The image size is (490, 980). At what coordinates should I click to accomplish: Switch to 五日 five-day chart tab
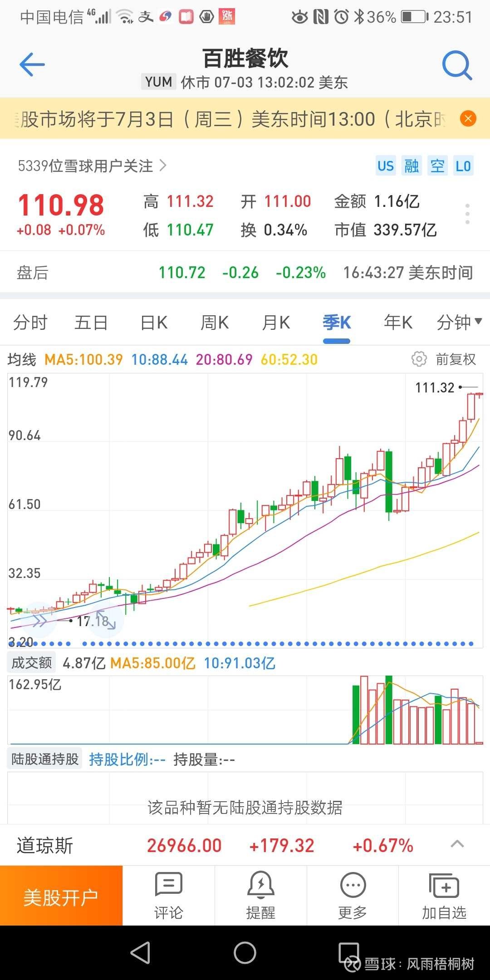pyautogui.click(x=91, y=323)
